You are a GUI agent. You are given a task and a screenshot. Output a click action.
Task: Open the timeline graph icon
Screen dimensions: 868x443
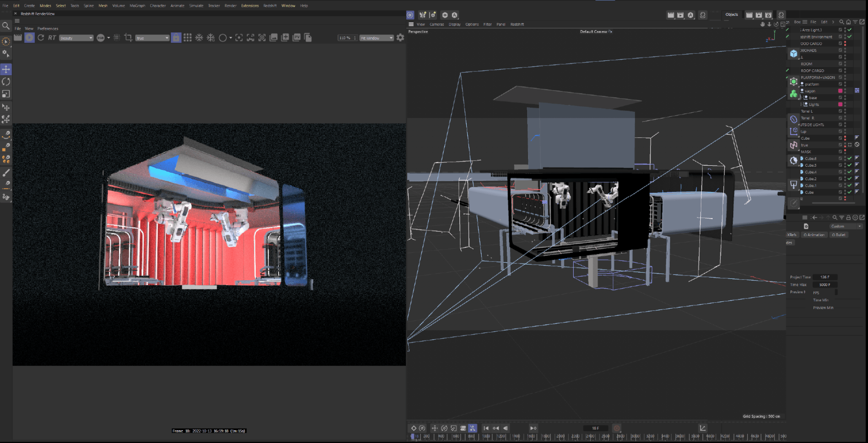pyautogui.click(x=702, y=428)
